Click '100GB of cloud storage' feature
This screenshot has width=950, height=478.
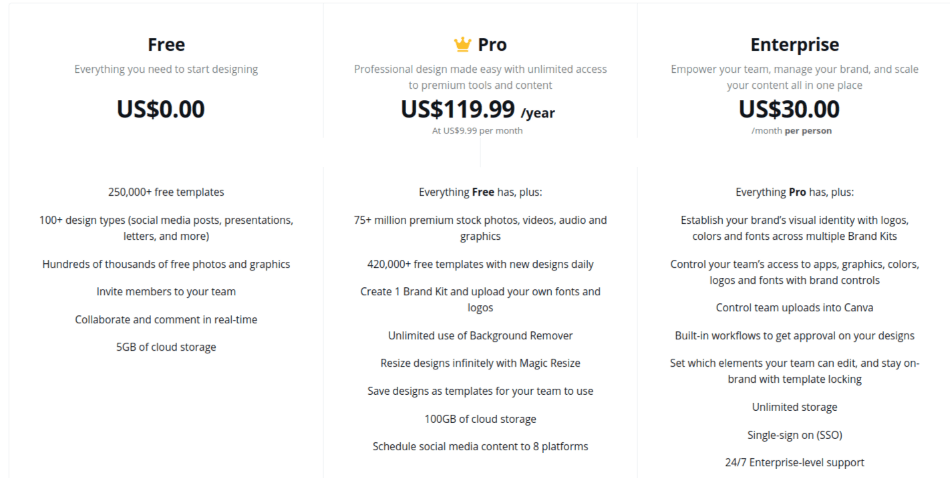[x=480, y=419]
